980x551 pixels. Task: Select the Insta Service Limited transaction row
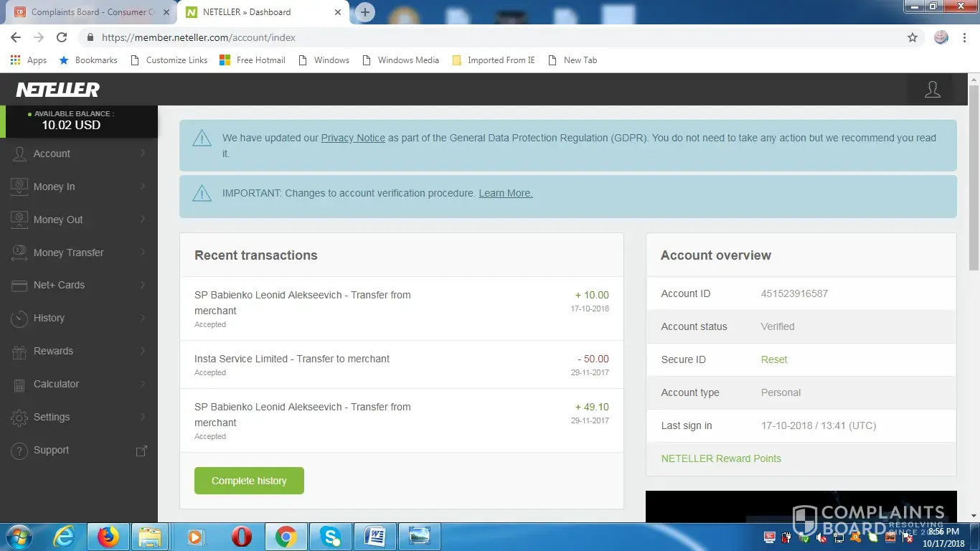[402, 364]
